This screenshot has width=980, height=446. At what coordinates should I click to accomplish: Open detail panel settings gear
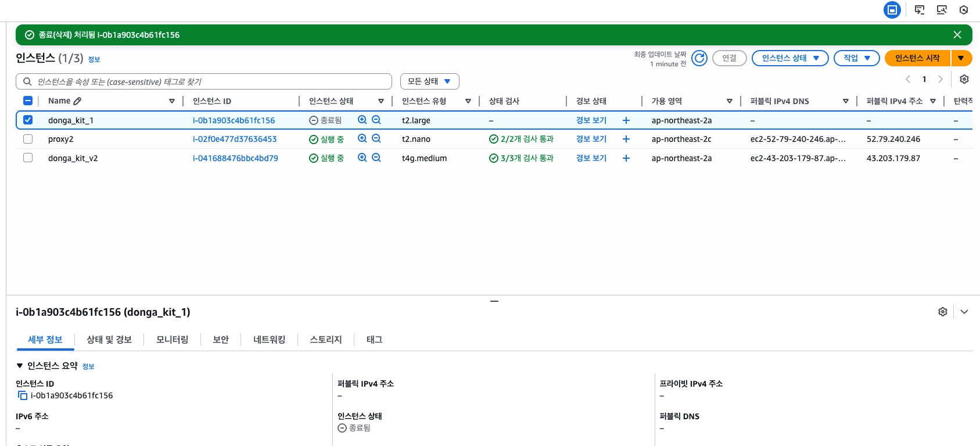point(943,312)
